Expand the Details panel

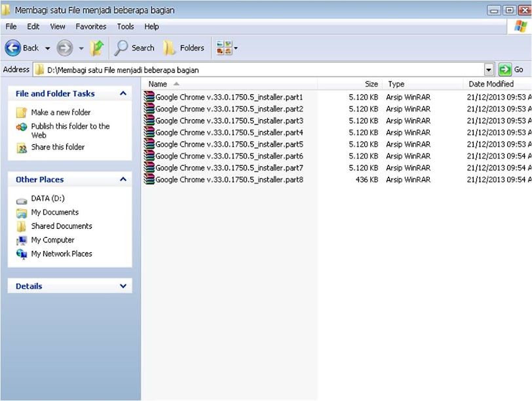tap(123, 286)
